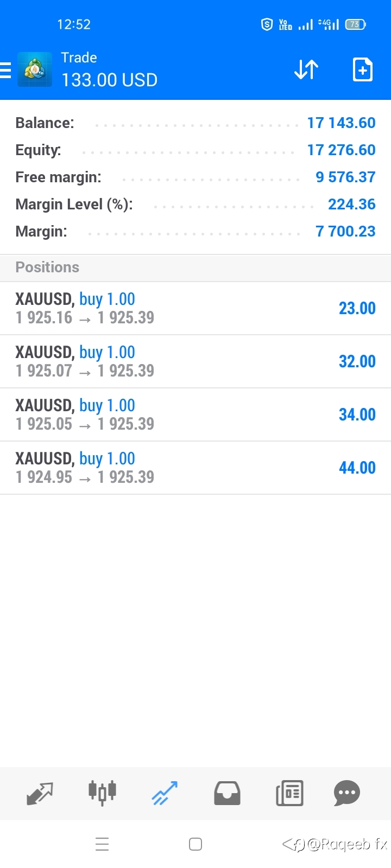Sort positions with up-down arrows icon
Screen dimensions: 391x868
pos(306,69)
